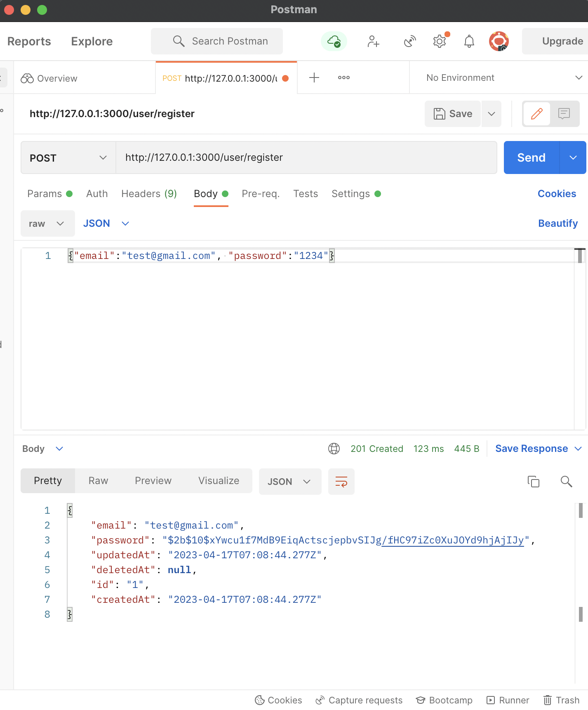Click the user avatar icon
The height and width of the screenshot is (710, 588).
499,41
